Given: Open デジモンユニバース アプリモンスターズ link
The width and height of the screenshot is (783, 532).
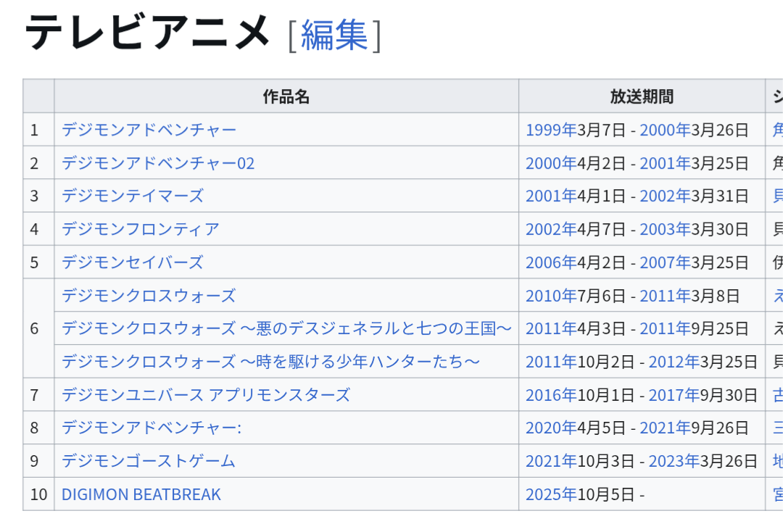Looking at the screenshot, I should [x=205, y=395].
